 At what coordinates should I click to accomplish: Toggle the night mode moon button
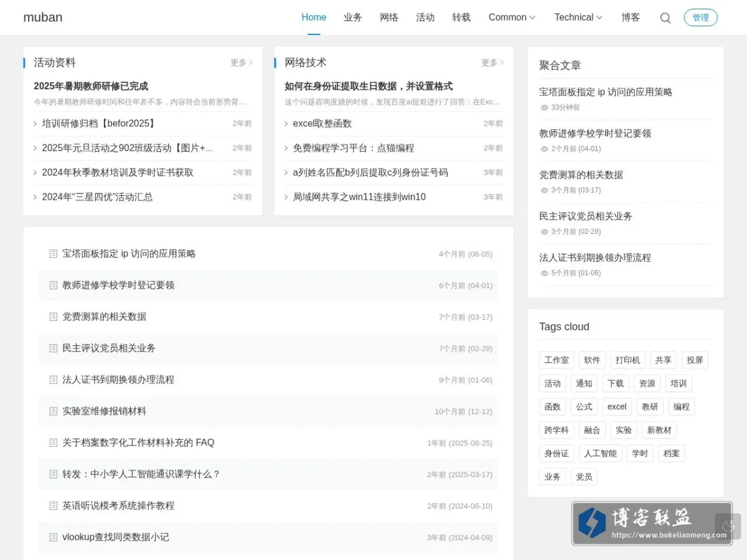pos(728,526)
